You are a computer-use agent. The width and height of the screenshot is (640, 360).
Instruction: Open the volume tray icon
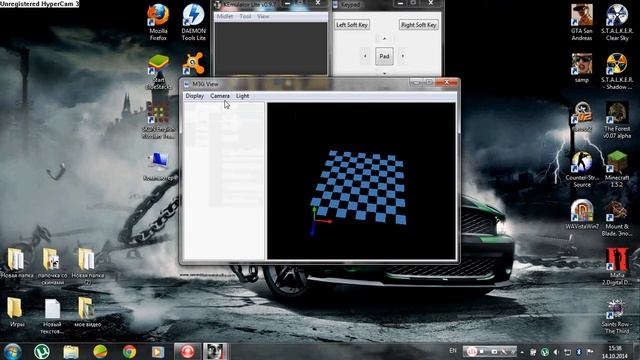556,352
